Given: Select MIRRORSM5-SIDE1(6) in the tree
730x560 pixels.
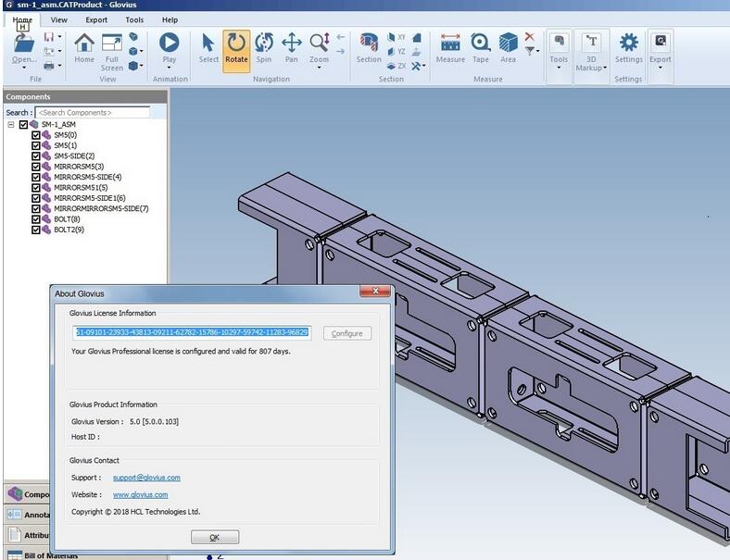Looking at the screenshot, I should pos(89,198).
